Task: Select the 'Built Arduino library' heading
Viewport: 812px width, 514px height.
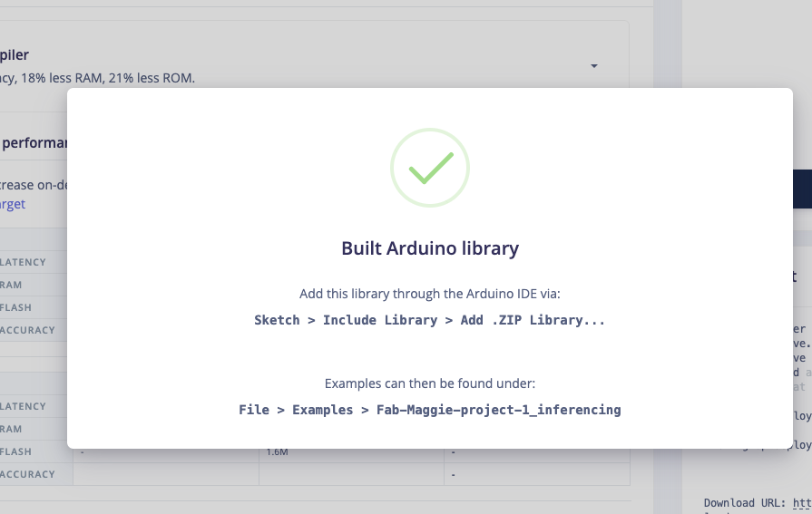Action: click(430, 248)
